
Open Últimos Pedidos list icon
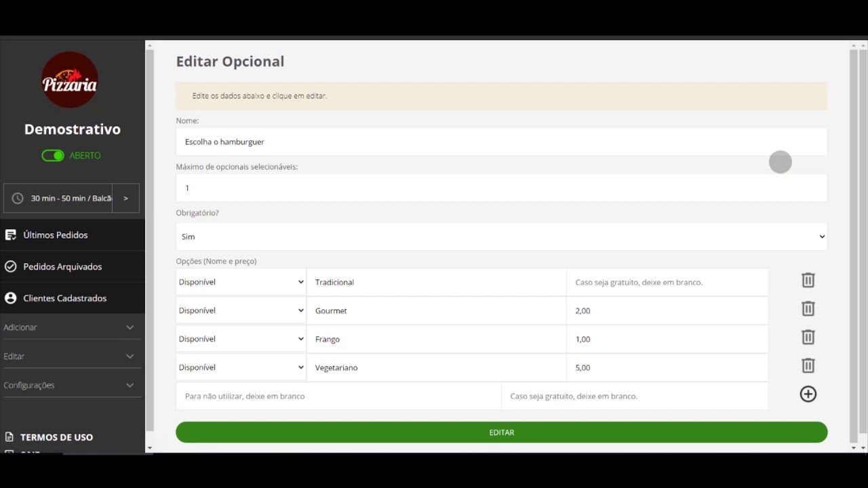[10, 235]
